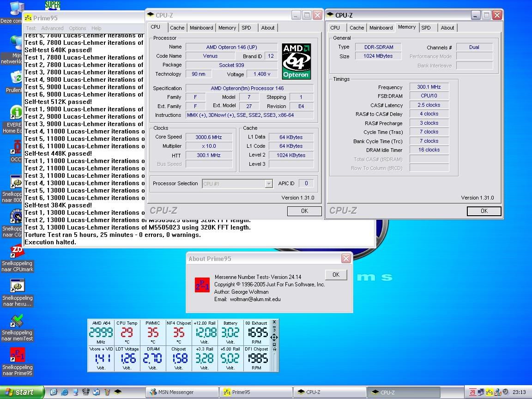Viewport: 532px width, 399px height.
Task: Open the Memory tab in the Processor CPU-Z window
Action: pos(227,28)
